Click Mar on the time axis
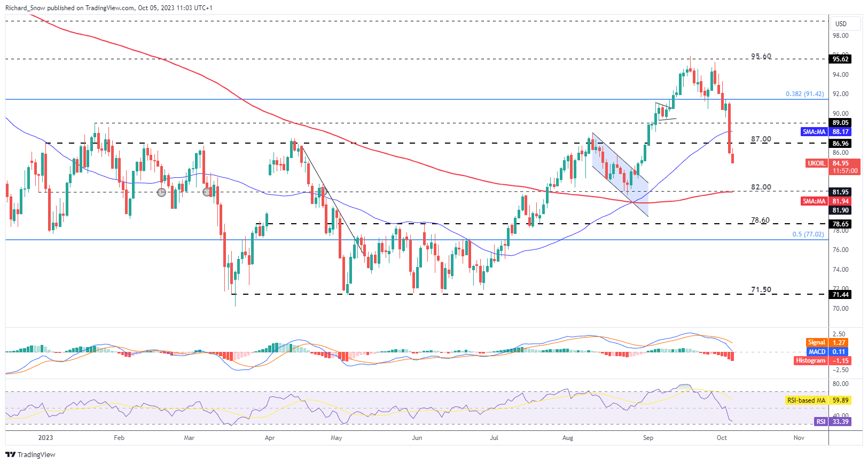 pyautogui.click(x=189, y=438)
